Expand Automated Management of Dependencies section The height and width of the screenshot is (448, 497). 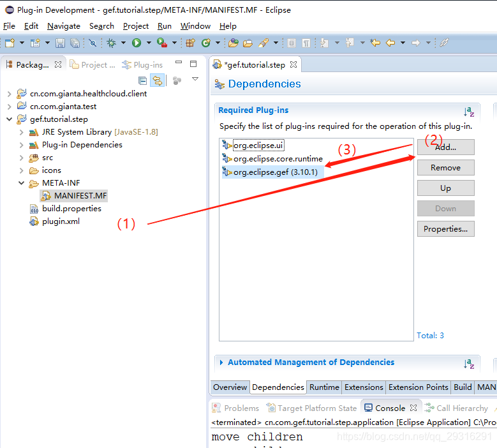(221, 362)
